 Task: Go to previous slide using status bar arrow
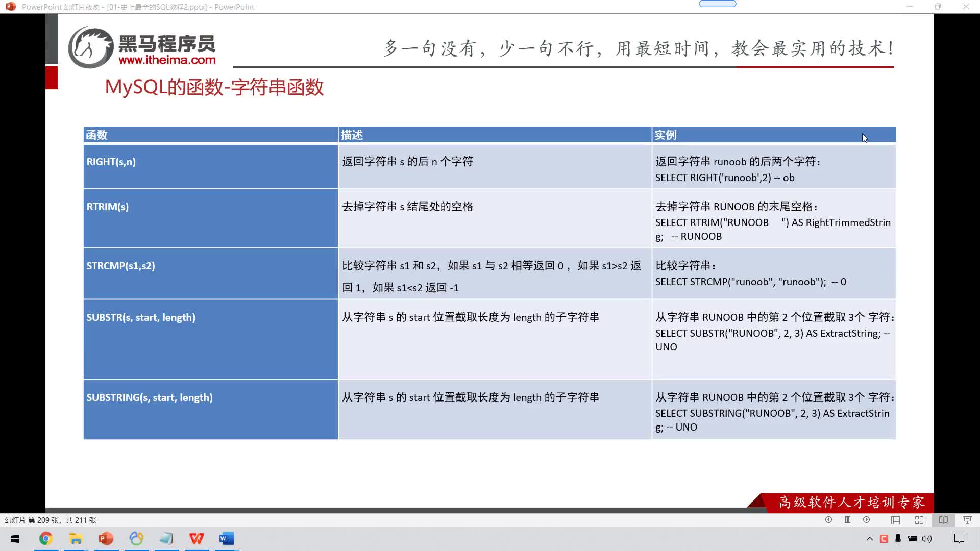pos(828,520)
